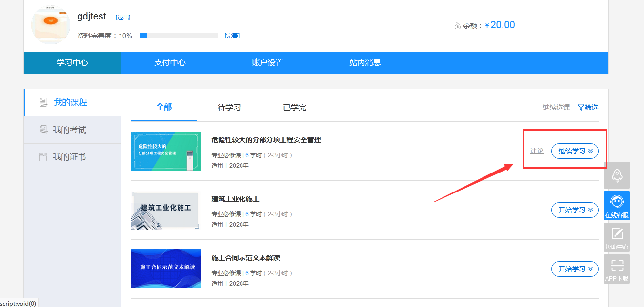Image resolution: width=644 pixels, height=307 pixels.
Task: Switch to the 已学完 tab
Action: [295, 107]
